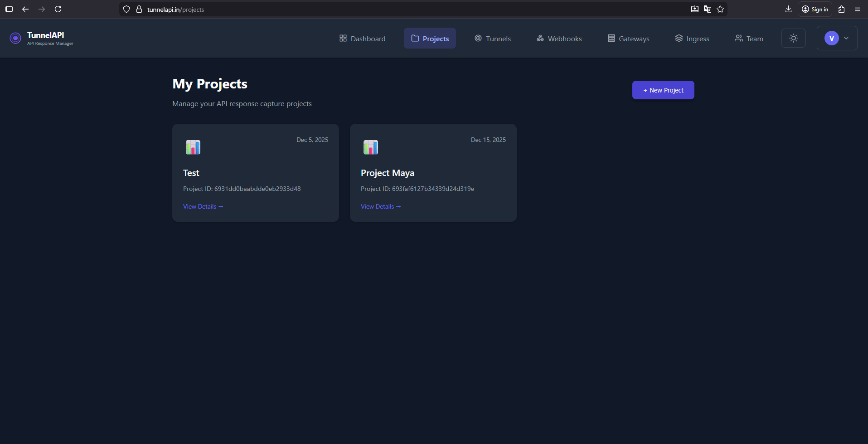868x444 pixels.
Task: Open the browser hamburger menu
Action: click(x=858, y=9)
